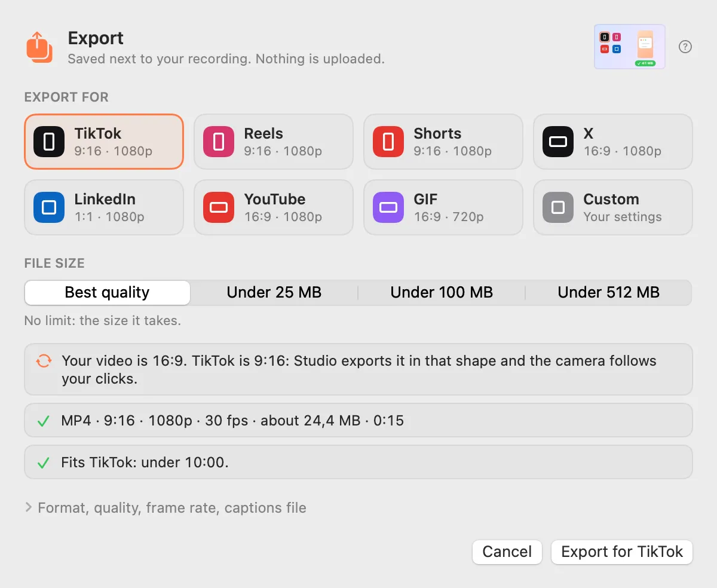Choose Under 100 MB file size
Screen dimensions: 717x588
coord(442,293)
